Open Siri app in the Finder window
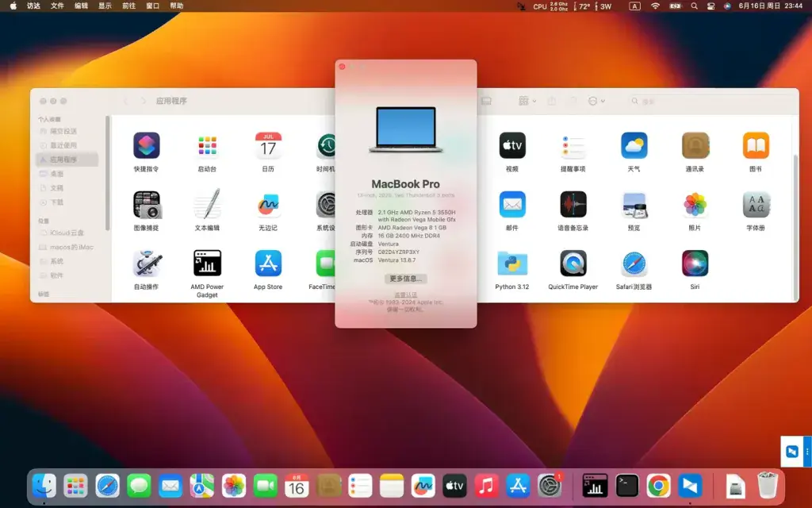Viewport: 812px width, 508px height. click(x=695, y=264)
